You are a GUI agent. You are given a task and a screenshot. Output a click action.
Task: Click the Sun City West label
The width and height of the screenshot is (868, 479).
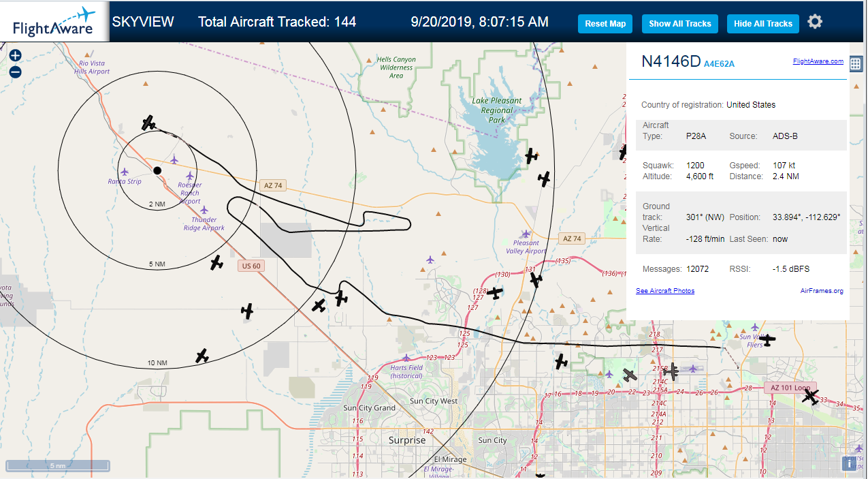[434, 401]
